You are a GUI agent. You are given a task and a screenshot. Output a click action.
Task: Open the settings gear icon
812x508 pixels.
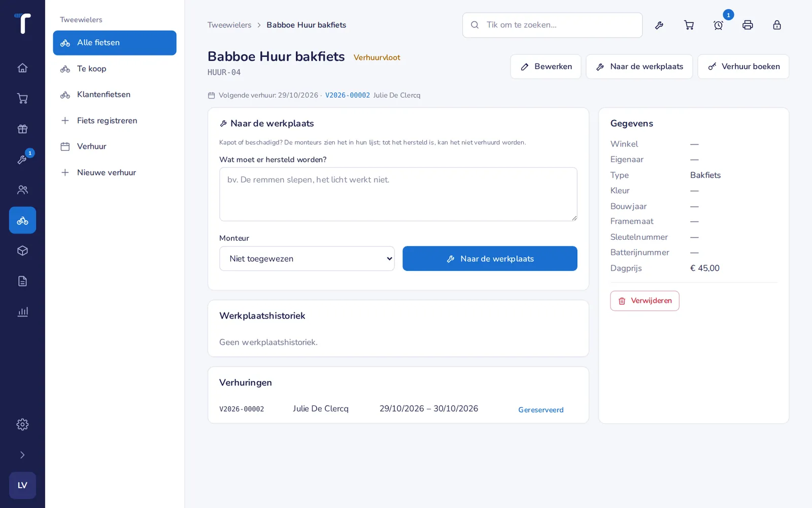pyautogui.click(x=22, y=425)
